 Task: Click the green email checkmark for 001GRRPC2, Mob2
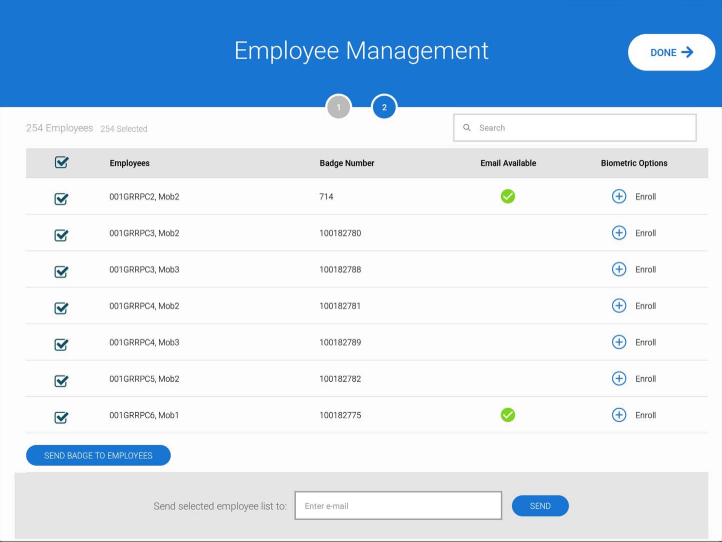coord(508,196)
